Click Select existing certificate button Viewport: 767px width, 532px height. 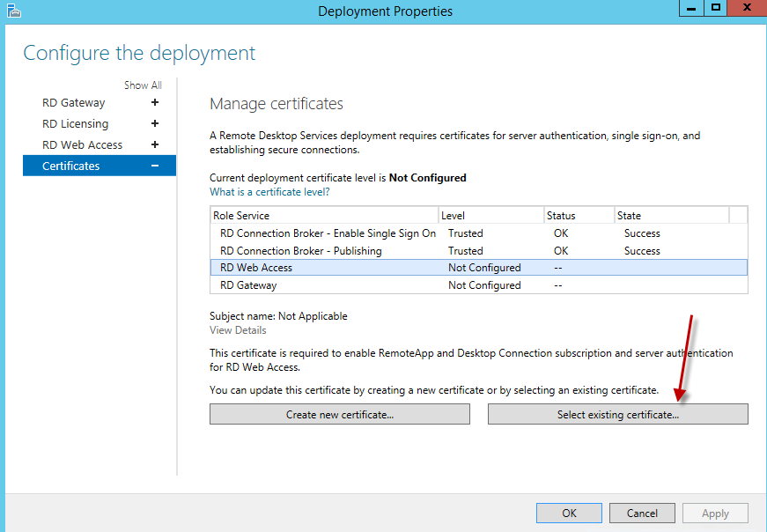tap(617, 415)
